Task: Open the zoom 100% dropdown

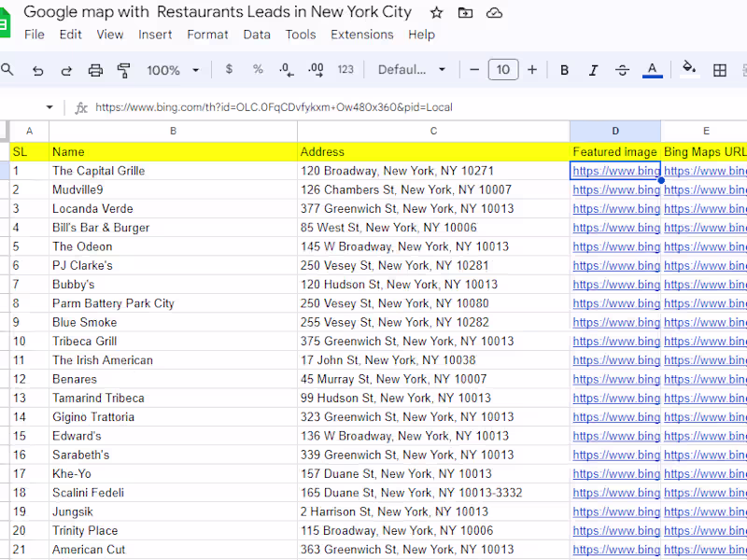Action: (173, 71)
